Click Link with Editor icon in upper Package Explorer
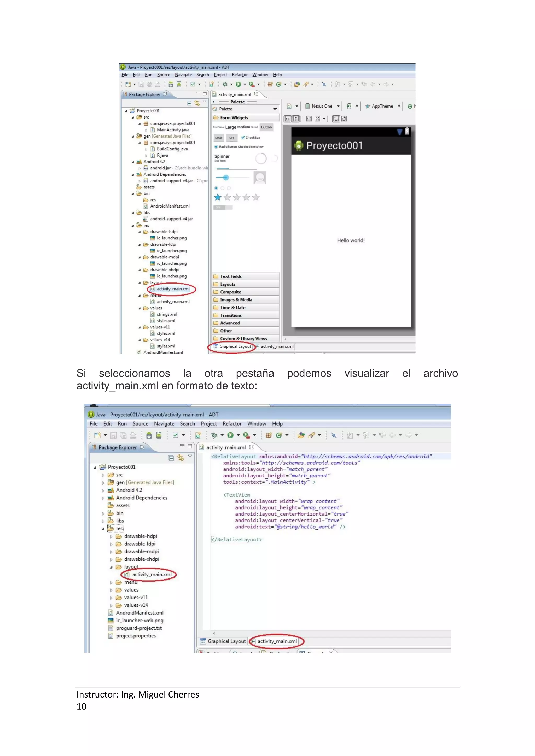 pos(197,103)
